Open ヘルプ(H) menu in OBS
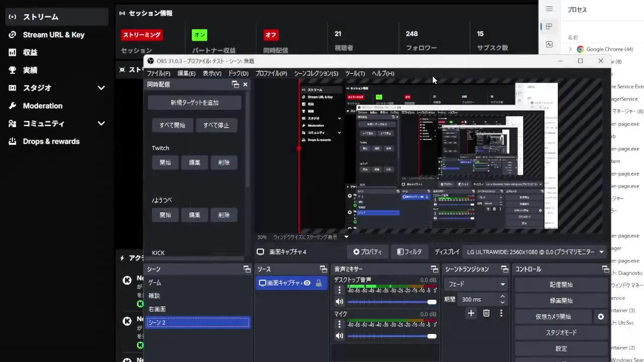 pyautogui.click(x=383, y=73)
